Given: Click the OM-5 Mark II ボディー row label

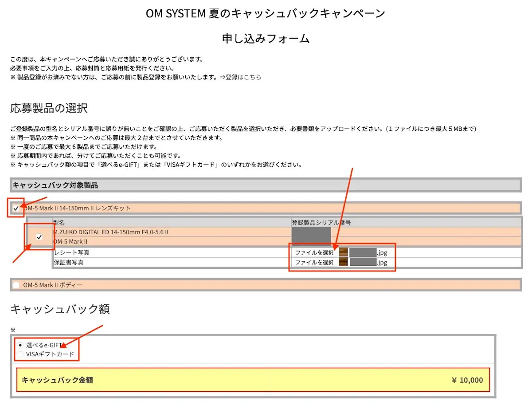Looking at the screenshot, I should pyautogui.click(x=53, y=285).
